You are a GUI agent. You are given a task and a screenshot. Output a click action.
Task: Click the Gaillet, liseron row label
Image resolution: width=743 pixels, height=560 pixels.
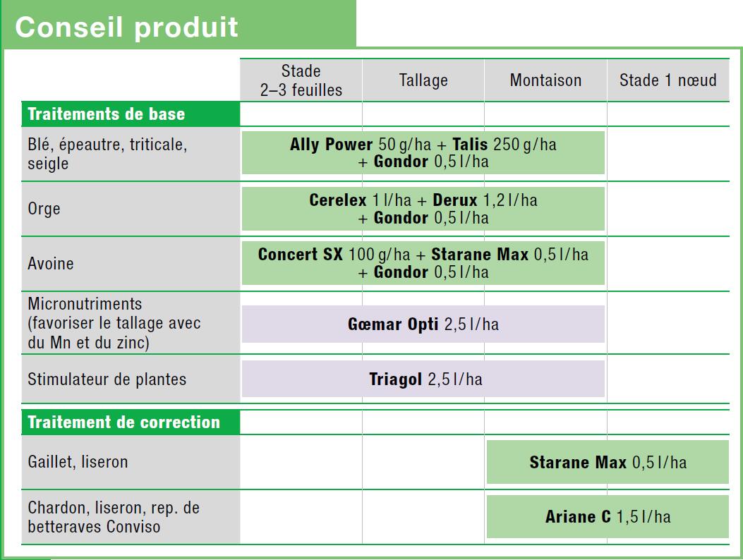pyautogui.click(x=78, y=463)
